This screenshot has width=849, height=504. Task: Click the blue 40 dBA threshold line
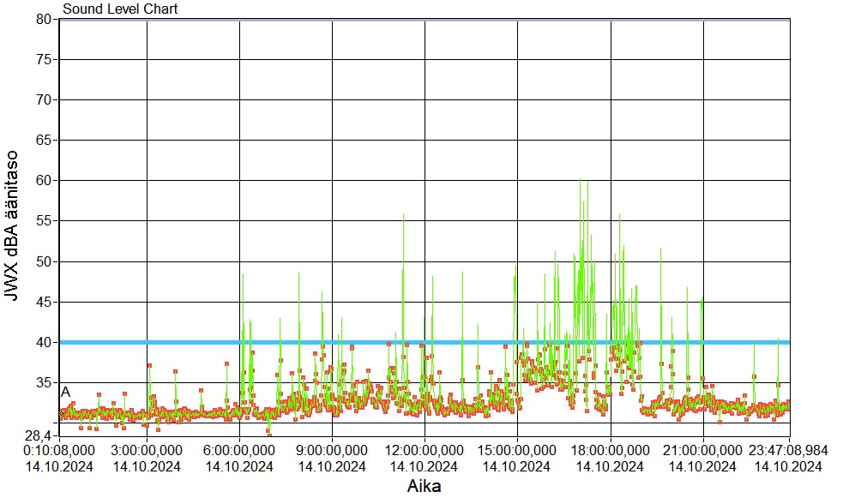pos(424,342)
